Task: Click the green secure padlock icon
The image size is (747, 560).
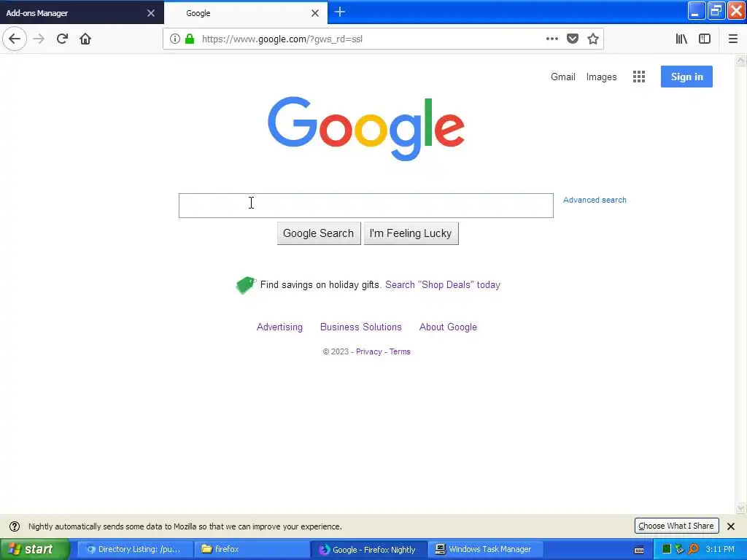Action: (190, 39)
